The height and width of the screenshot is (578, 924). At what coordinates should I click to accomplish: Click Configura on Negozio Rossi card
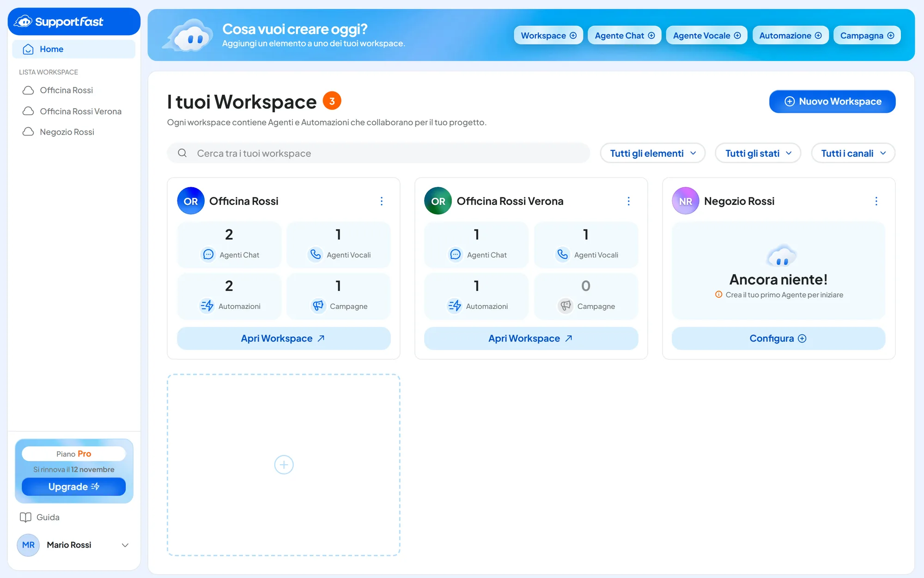[x=778, y=338]
